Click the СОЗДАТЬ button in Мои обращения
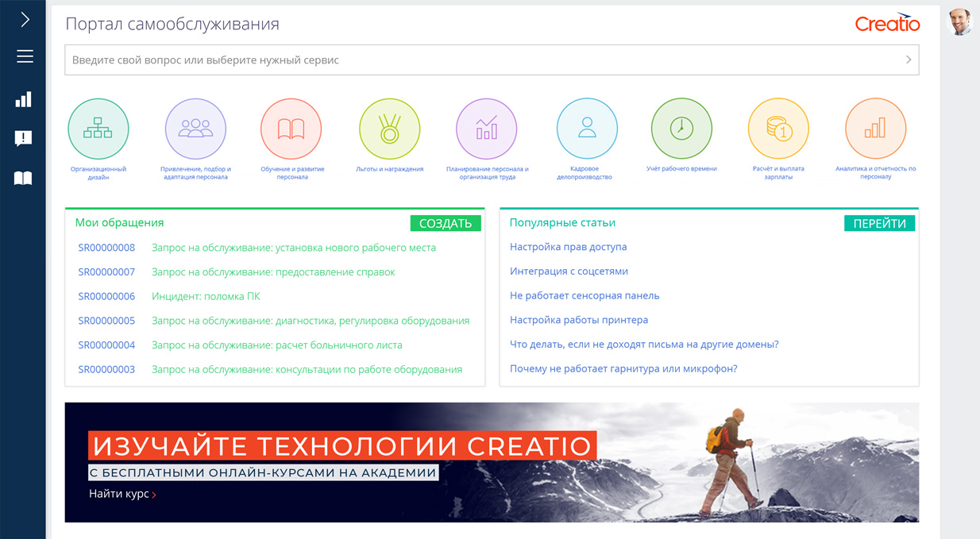980x539 pixels. 446,223
